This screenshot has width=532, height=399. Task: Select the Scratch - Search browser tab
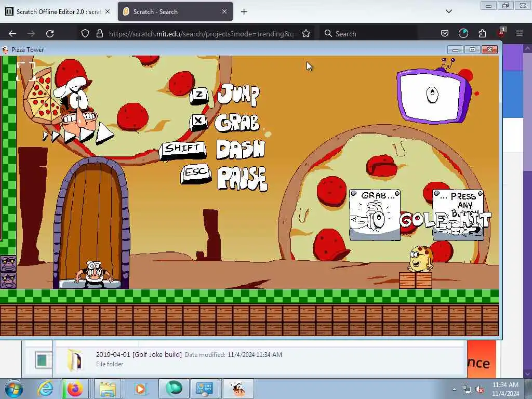click(x=175, y=11)
